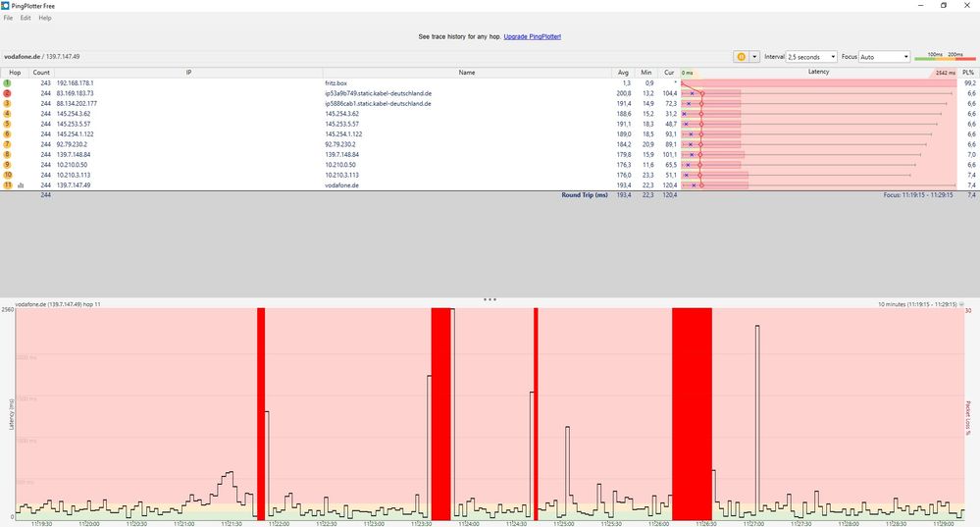Select the hop 9 icon

tap(7, 165)
